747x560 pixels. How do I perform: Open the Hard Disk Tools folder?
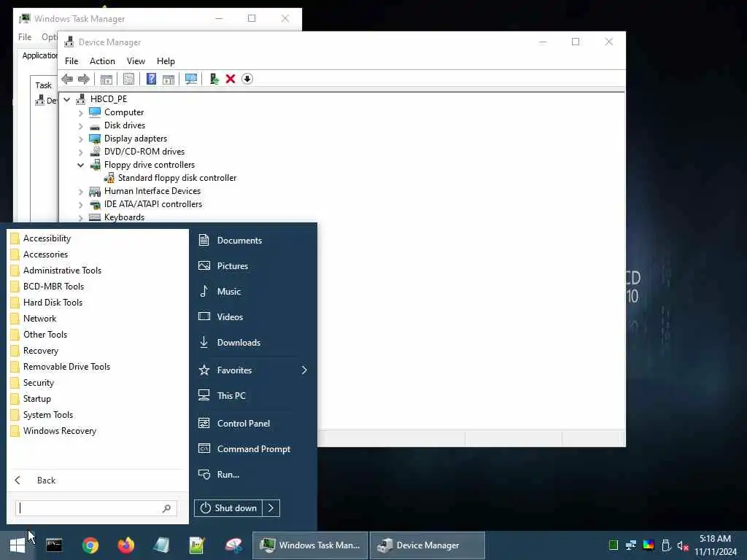(53, 303)
